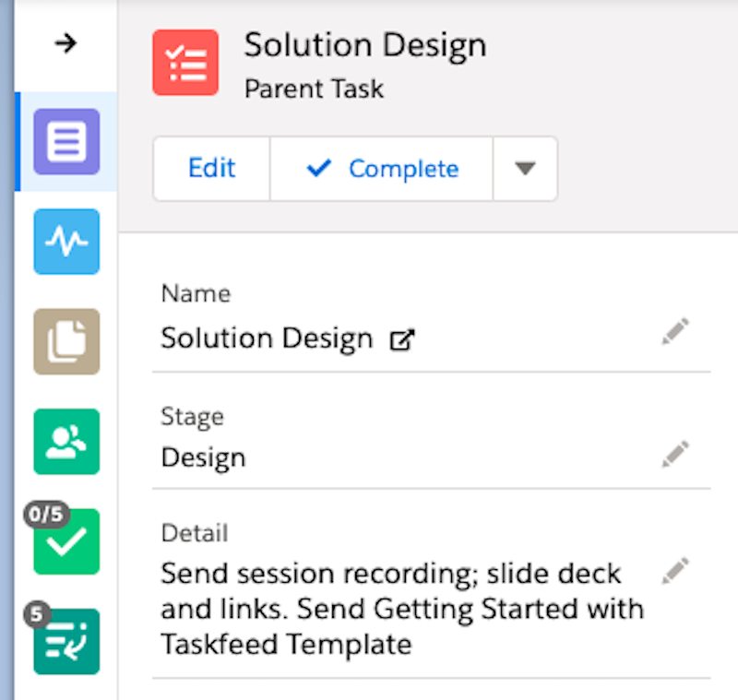
Task: Open the checklist icon showing 0/5
Action: tap(66, 541)
